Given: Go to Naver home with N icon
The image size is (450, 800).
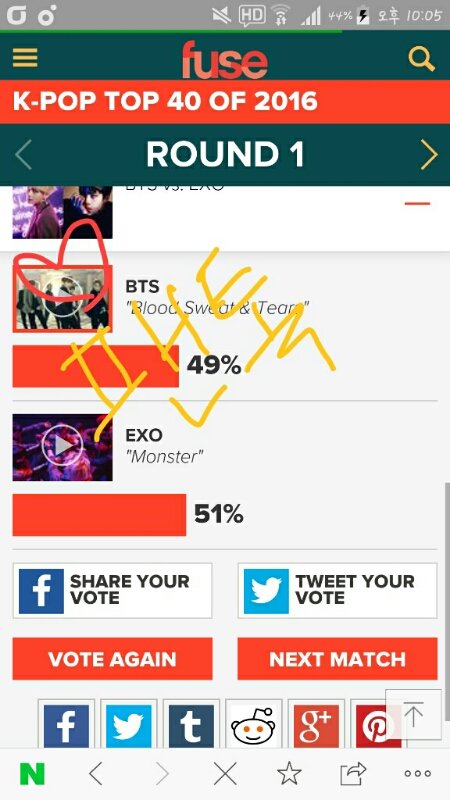Looking at the screenshot, I should pos(32,775).
